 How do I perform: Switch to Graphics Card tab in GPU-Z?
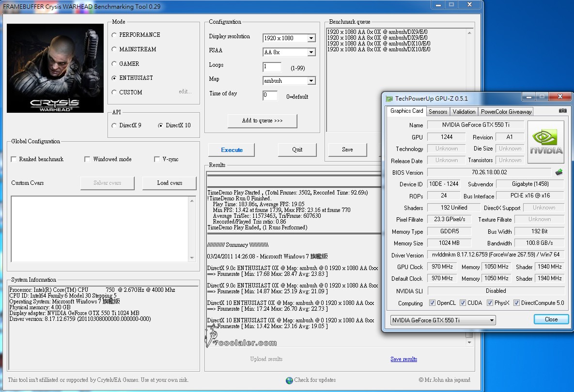point(406,111)
